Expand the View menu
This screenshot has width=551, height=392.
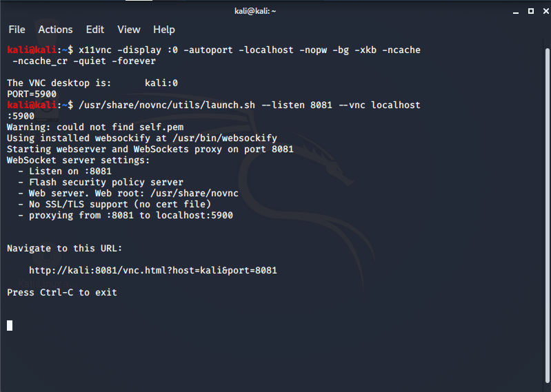pyautogui.click(x=129, y=30)
